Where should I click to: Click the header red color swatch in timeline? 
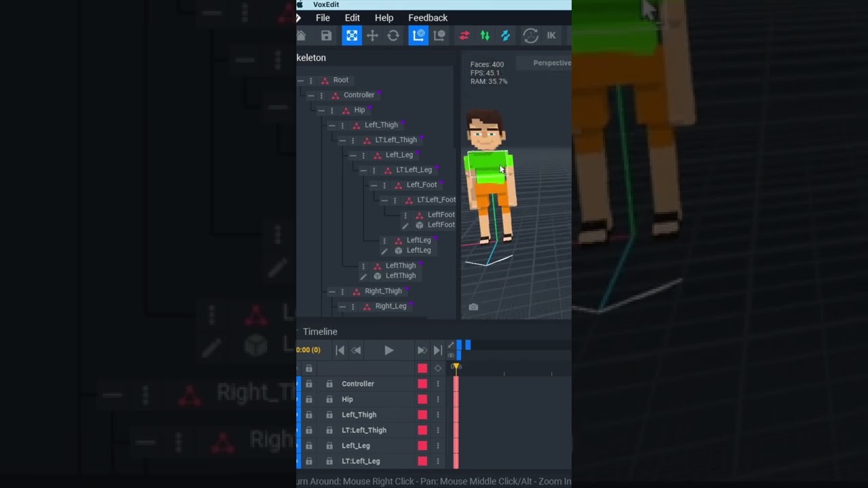click(422, 368)
